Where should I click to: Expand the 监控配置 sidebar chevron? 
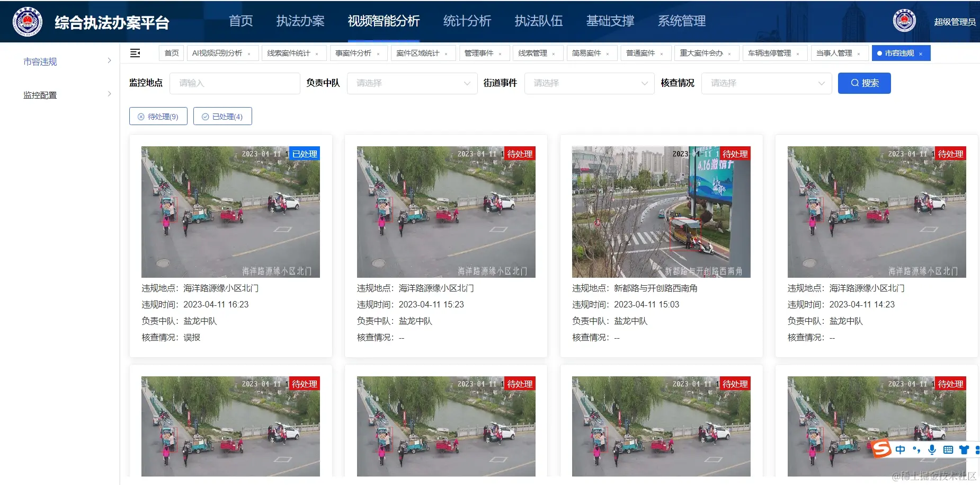(x=110, y=94)
